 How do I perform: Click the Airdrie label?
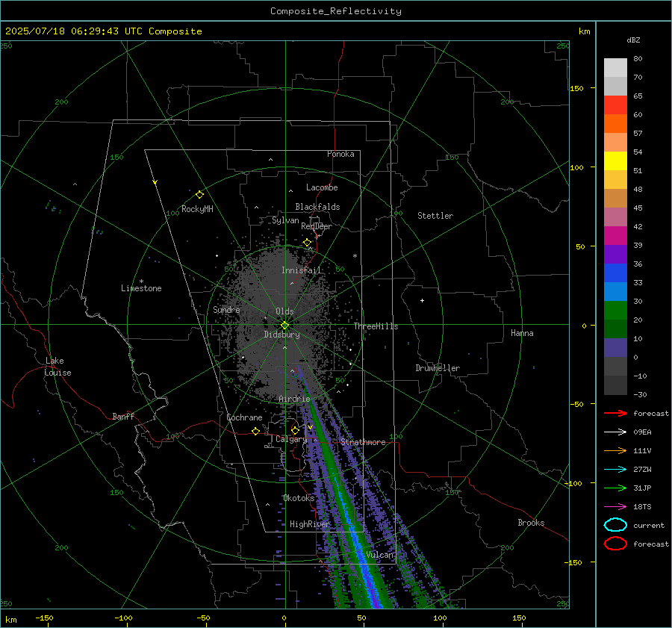tap(294, 399)
